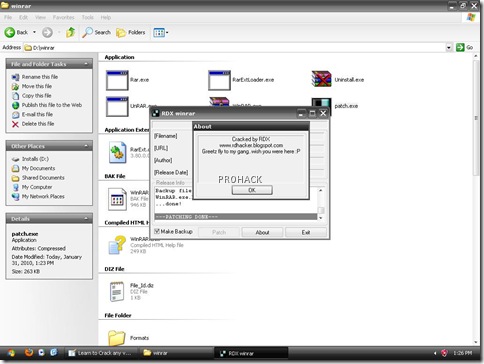Screen dimensions: 484x364
Task: Toggle the Make Backup checkbox
Action: pyautogui.click(x=157, y=231)
